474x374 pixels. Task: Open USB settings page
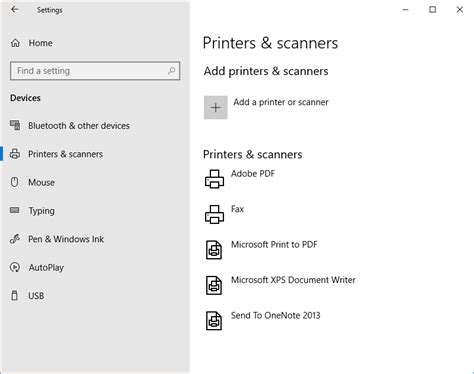(36, 296)
